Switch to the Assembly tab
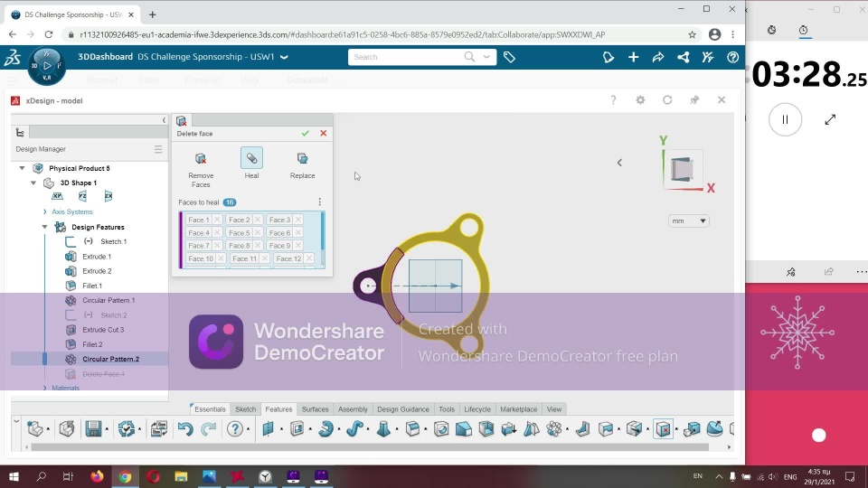 tap(353, 409)
